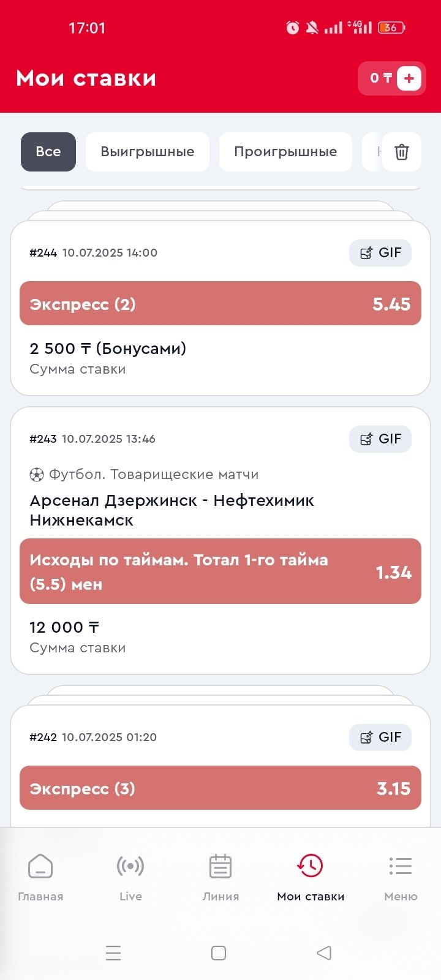Expand the Тотал 1-го тайма outcome row

point(221,571)
